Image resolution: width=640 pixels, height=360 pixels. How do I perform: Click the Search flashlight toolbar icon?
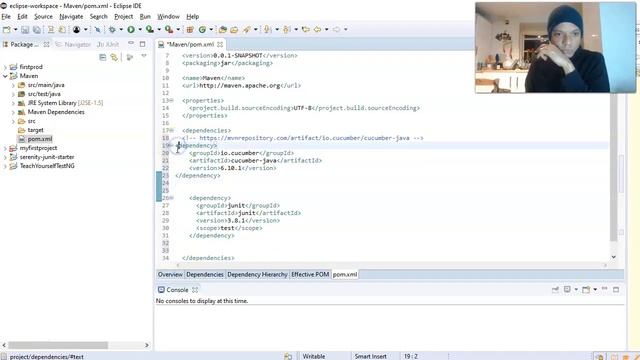click(x=247, y=29)
